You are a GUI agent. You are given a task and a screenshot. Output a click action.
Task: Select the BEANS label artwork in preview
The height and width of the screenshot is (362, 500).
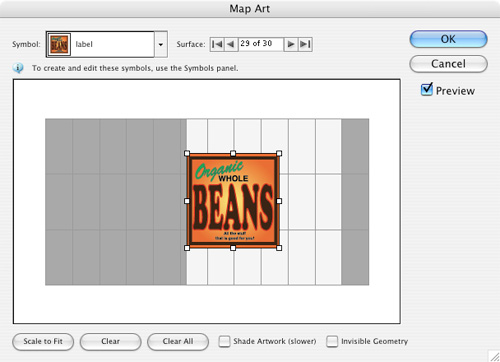pyautogui.click(x=233, y=201)
